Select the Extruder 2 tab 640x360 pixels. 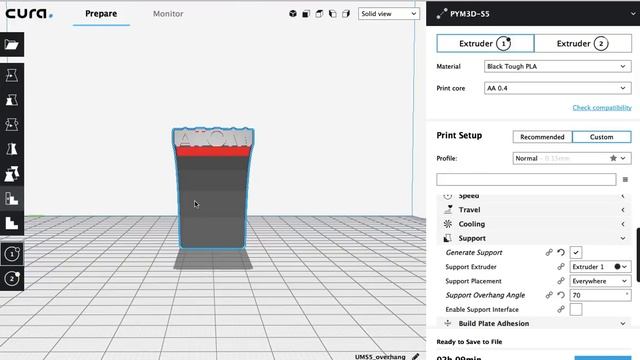tap(582, 43)
